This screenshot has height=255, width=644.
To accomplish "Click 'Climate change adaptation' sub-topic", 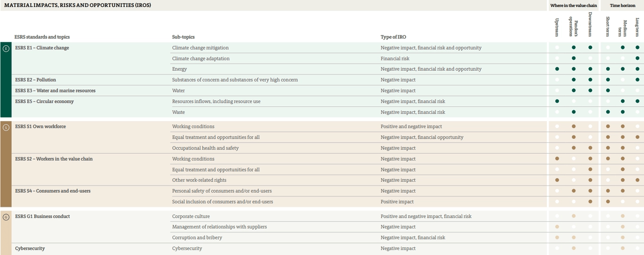I will tap(201, 58).
